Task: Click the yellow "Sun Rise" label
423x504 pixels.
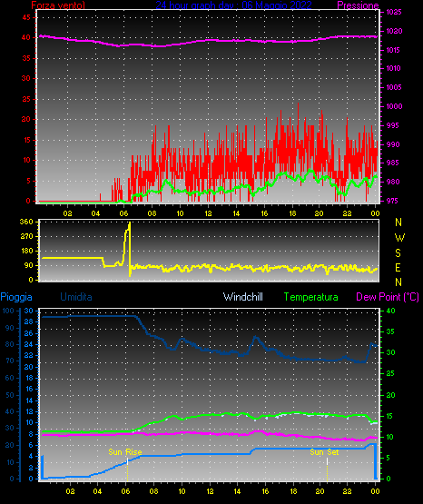Action: [x=125, y=452]
